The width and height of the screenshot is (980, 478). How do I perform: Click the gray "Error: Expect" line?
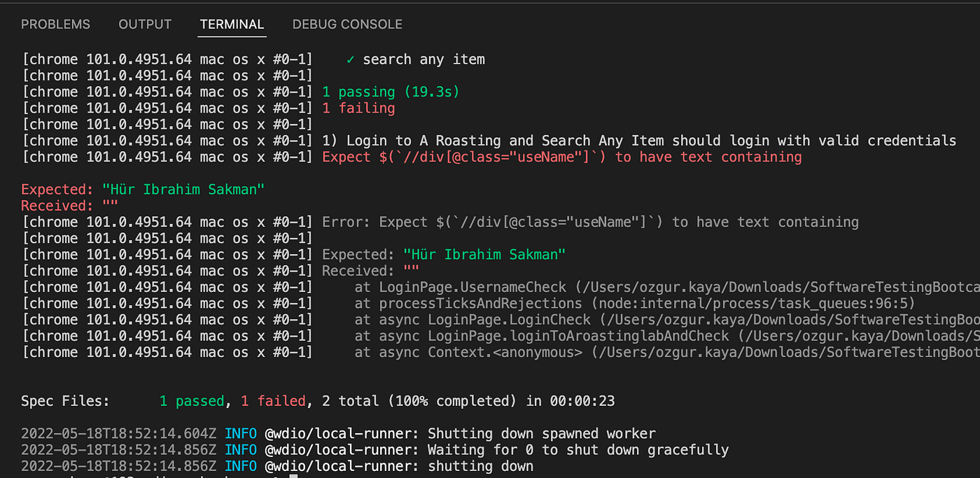pyautogui.click(x=590, y=222)
